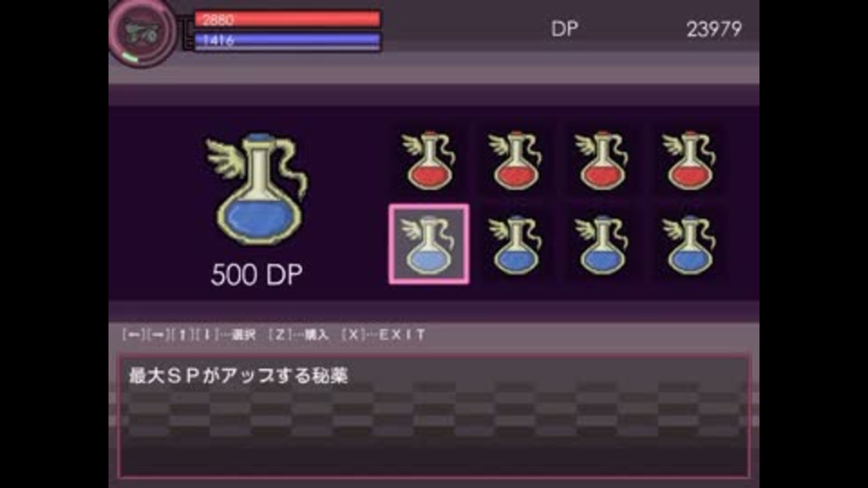This screenshot has height=488, width=868.
Task: Click the [X] EXIT hint
Action: pyautogui.click(x=383, y=334)
